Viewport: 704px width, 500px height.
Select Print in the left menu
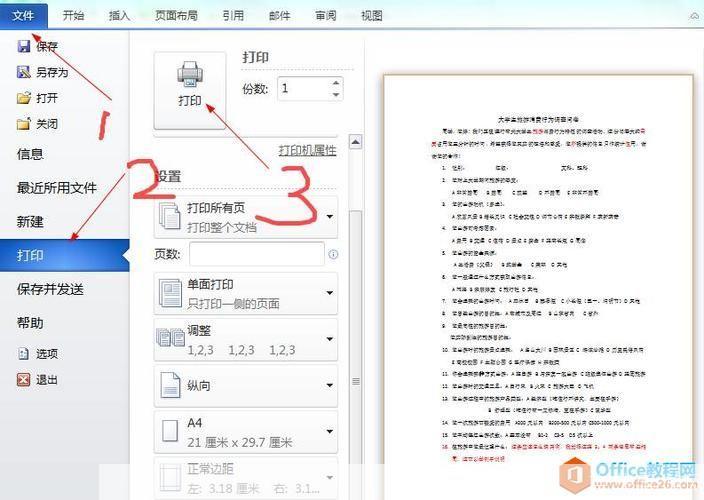[x=60, y=256]
